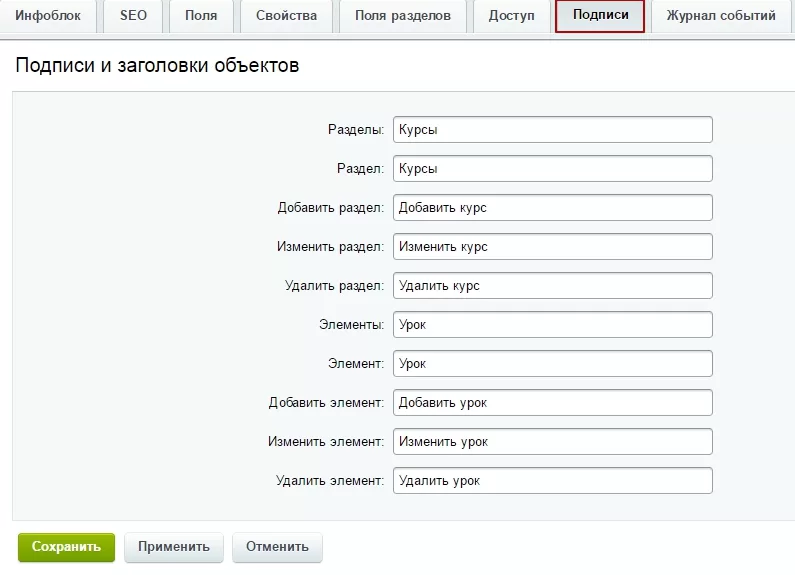
Task: Edit the Добавить раздел input field
Action: [553, 208]
